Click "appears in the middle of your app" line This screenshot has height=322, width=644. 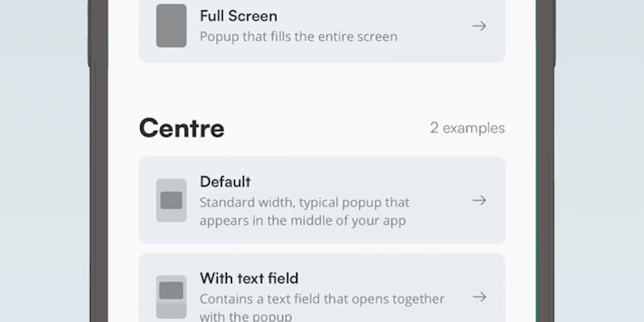click(x=303, y=221)
